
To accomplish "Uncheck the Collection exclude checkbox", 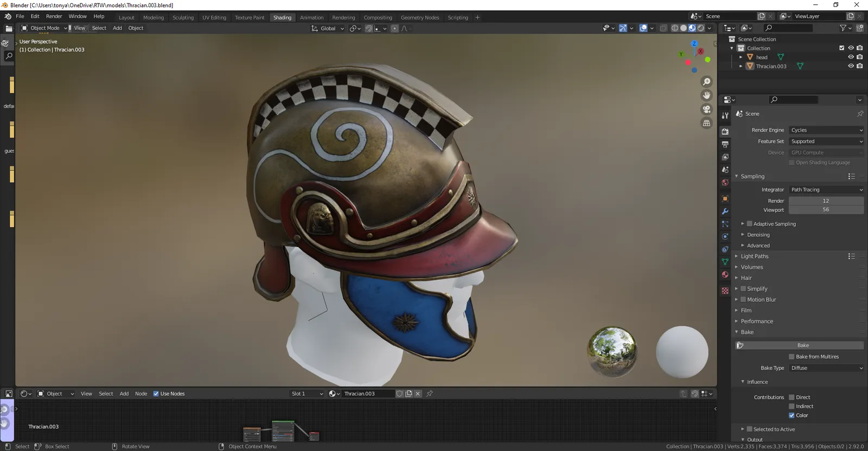I will 842,48.
